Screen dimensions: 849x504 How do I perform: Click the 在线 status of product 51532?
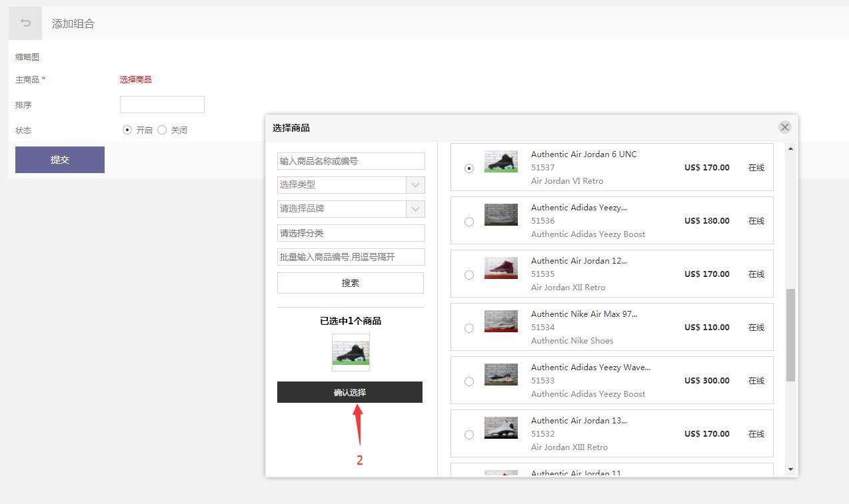(x=756, y=433)
